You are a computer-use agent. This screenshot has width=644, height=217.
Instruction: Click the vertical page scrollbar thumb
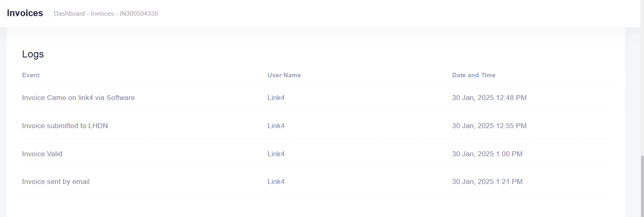click(642, 186)
